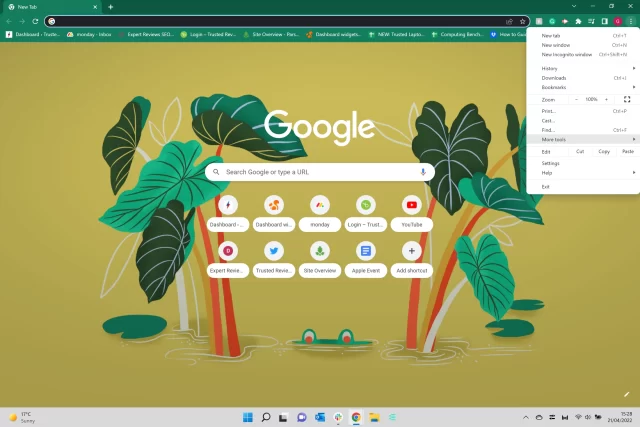Open Downloads from the Chrome menu
Viewport: 640px width, 427px height.
(583, 78)
